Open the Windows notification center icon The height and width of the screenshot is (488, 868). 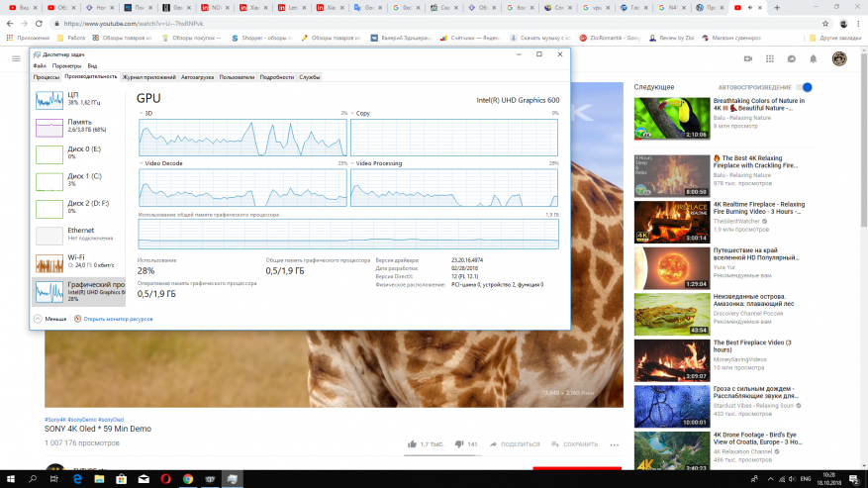(x=855, y=479)
